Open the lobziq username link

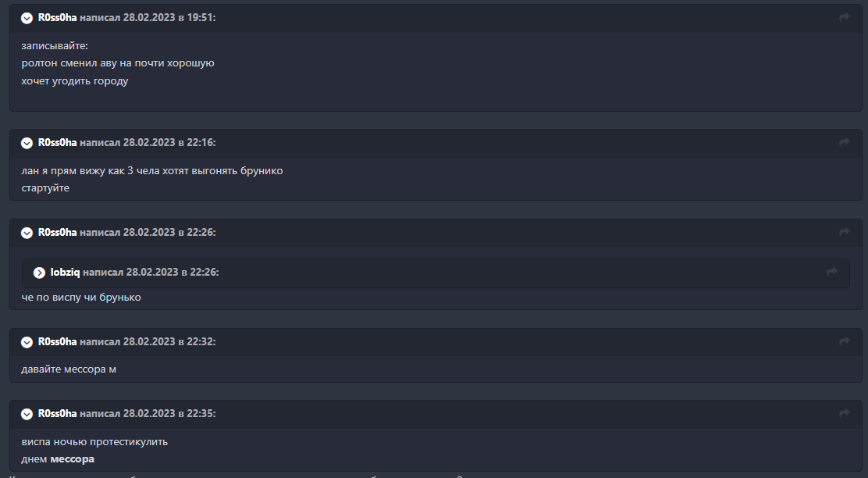[x=65, y=272]
